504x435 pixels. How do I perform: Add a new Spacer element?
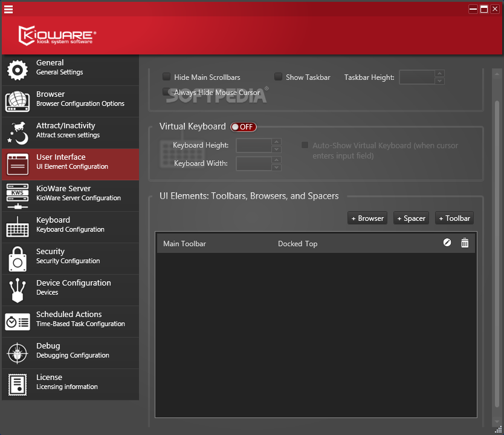(411, 218)
